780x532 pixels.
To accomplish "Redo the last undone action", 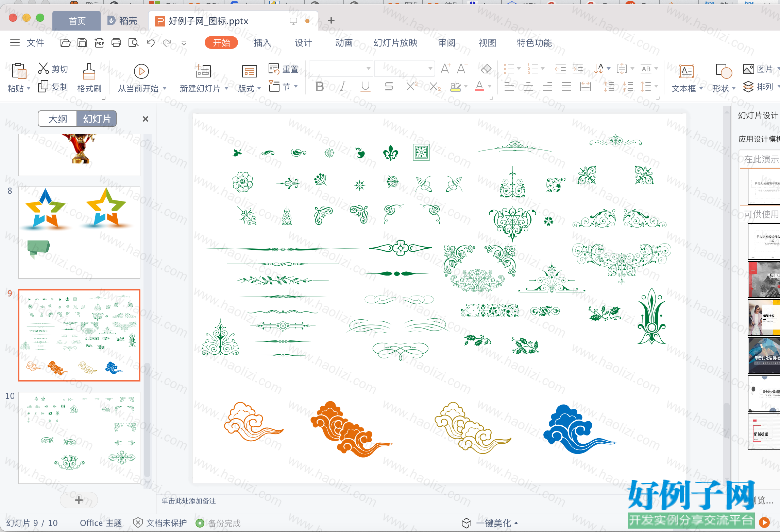I will [x=167, y=43].
